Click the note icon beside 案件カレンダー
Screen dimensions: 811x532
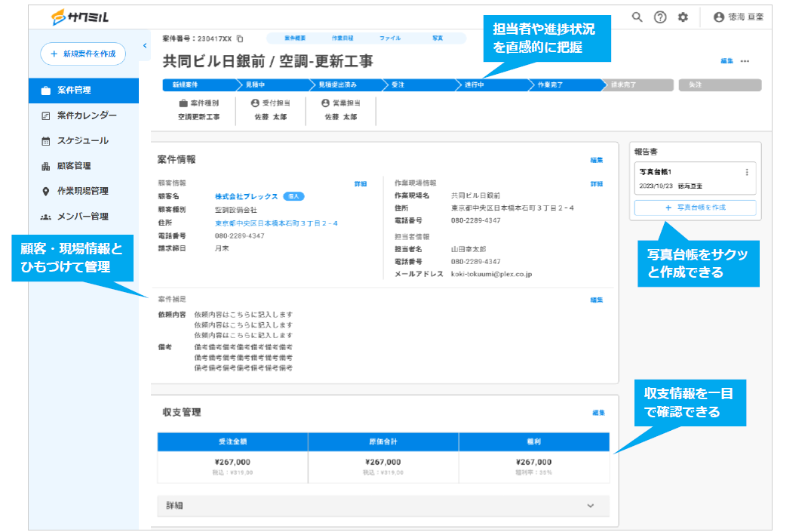[45, 116]
